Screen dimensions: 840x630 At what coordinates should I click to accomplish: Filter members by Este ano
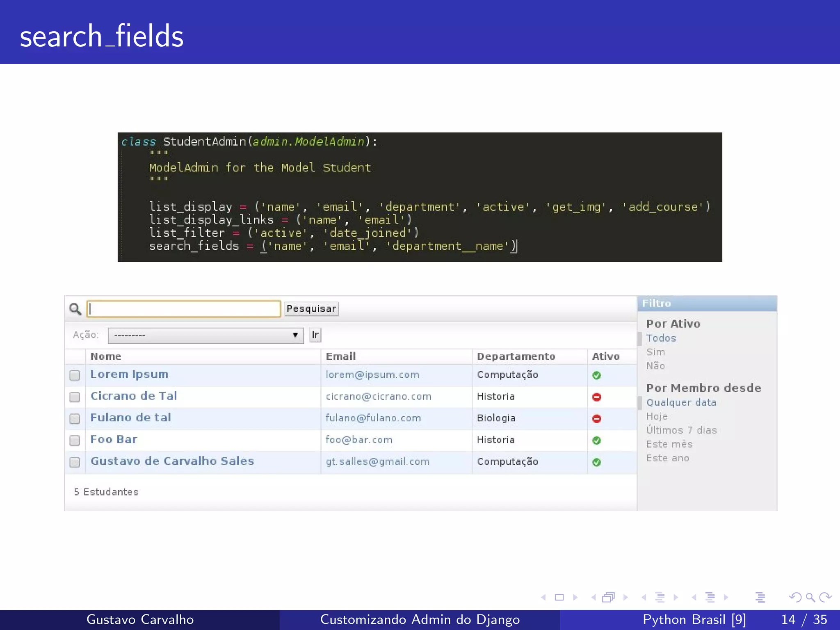[x=668, y=458]
